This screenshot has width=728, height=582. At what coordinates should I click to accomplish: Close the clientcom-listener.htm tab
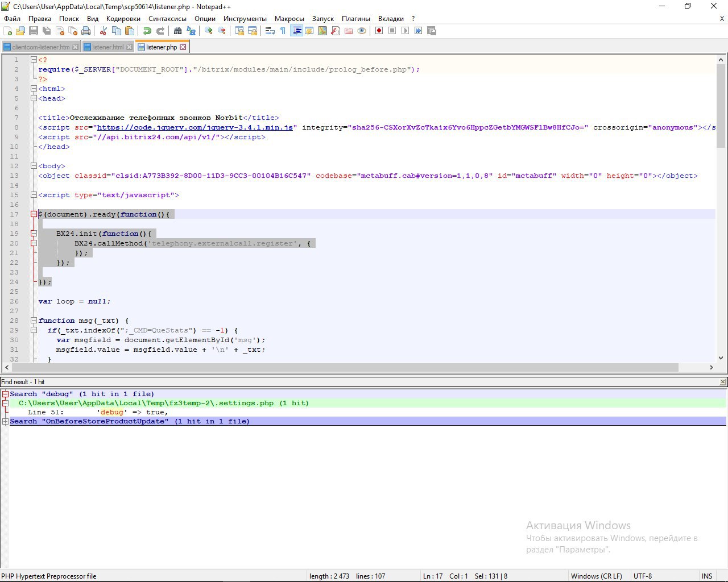coord(76,47)
